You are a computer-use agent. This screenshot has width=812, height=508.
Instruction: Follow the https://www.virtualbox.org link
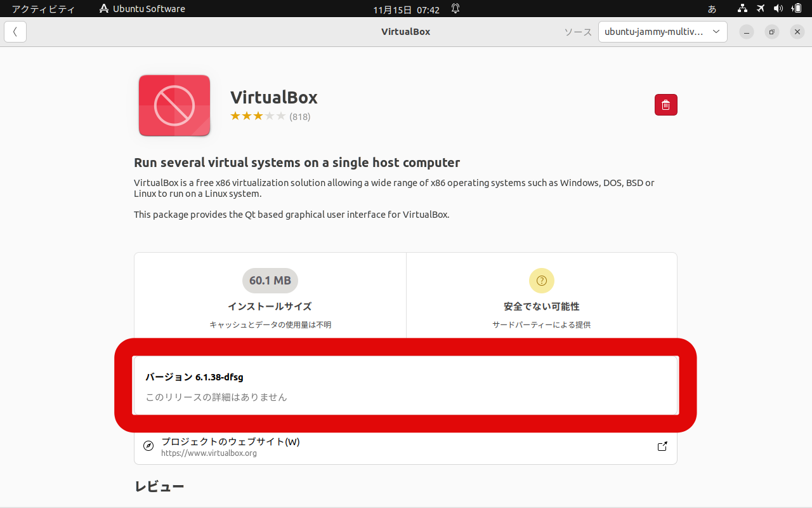click(210, 453)
